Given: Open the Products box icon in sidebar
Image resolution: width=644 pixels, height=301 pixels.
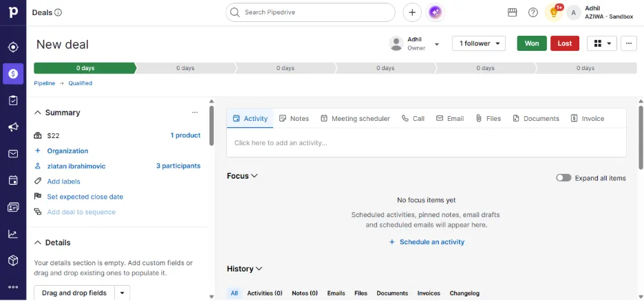Looking at the screenshot, I should (x=13, y=260).
